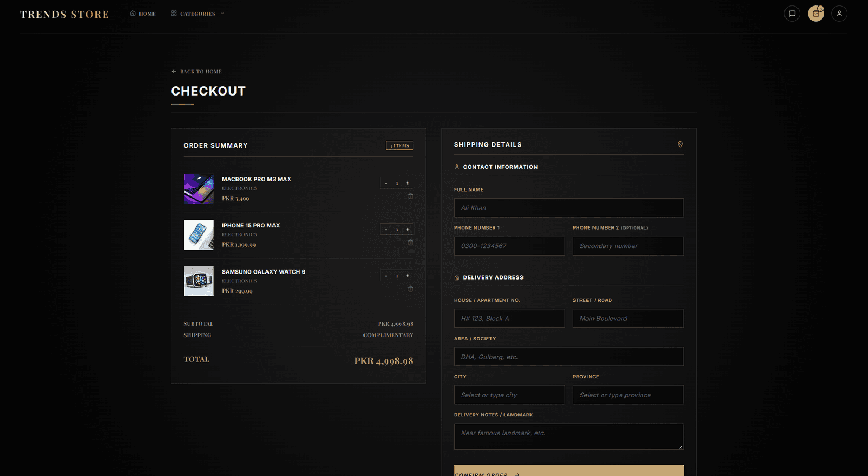Open the Province select combo box
868x476 pixels.
tap(628, 395)
